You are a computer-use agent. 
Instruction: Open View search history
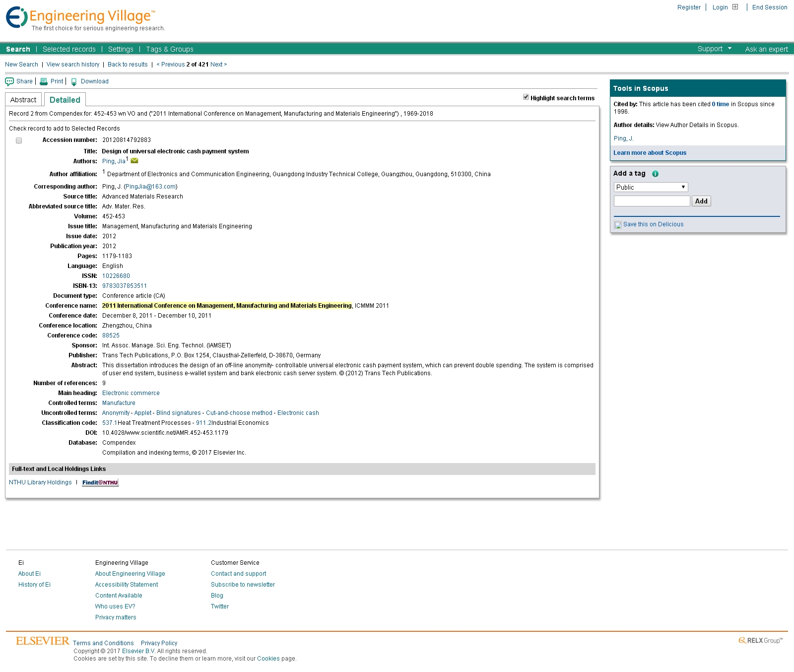coord(73,65)
